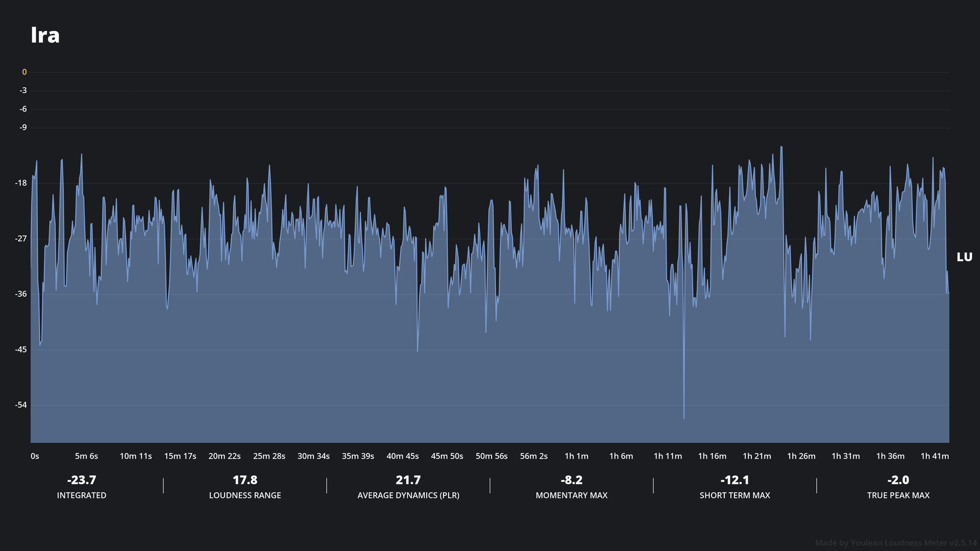This screenshot has width=980, height=551.
Task: Click the 1h 26m time label
Action: click(801, 456)
